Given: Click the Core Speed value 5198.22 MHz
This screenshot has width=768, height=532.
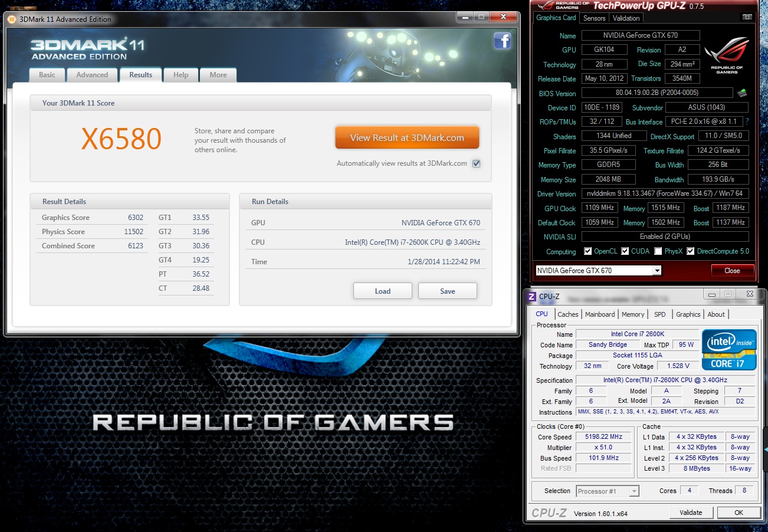Looking at the screenshot, I should 605,436.
